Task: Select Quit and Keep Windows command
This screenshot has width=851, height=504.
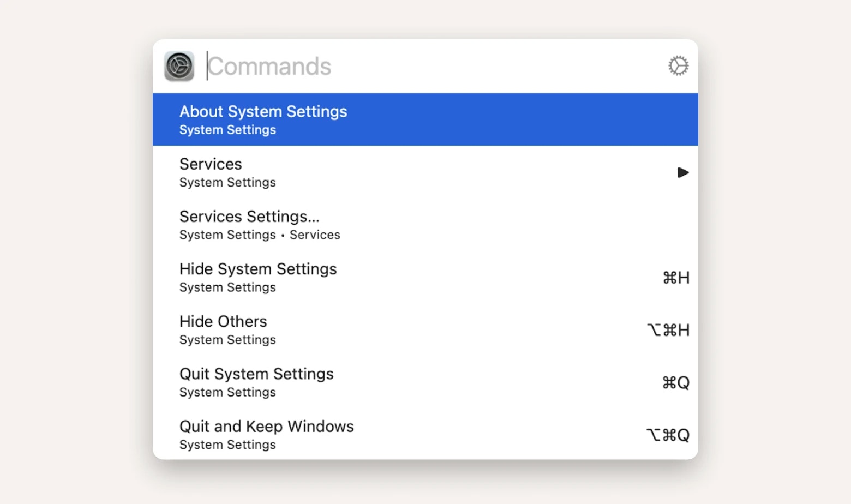Action: pyautogui.click(x=425, y=434)
